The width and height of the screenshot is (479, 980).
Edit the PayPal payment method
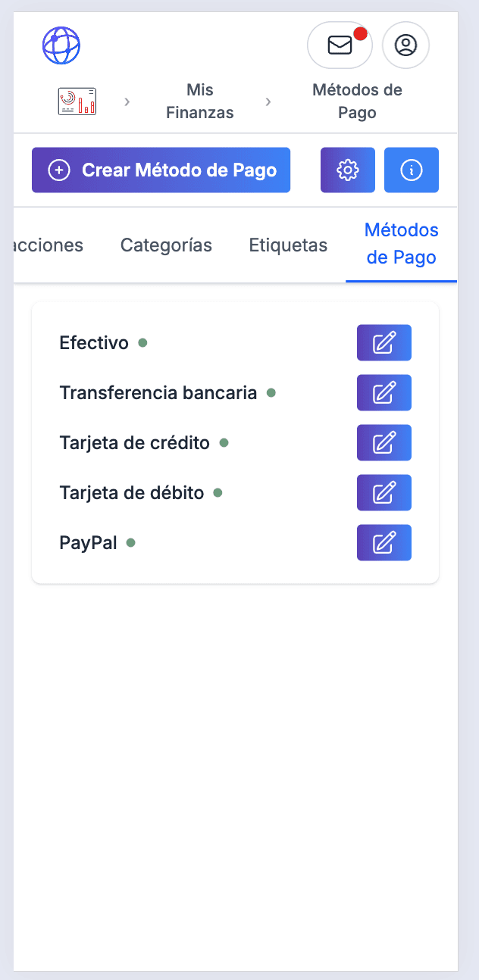coord(384,542)
